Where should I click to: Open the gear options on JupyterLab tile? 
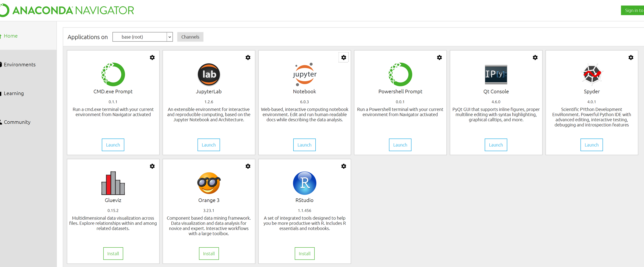click(248, 58)
